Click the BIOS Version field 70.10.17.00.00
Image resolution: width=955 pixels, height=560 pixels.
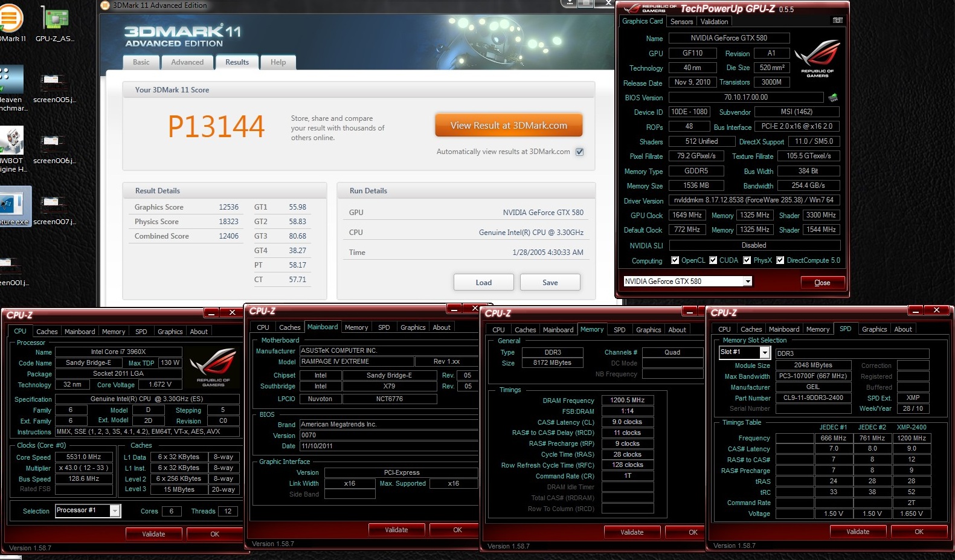pos(746,97)
